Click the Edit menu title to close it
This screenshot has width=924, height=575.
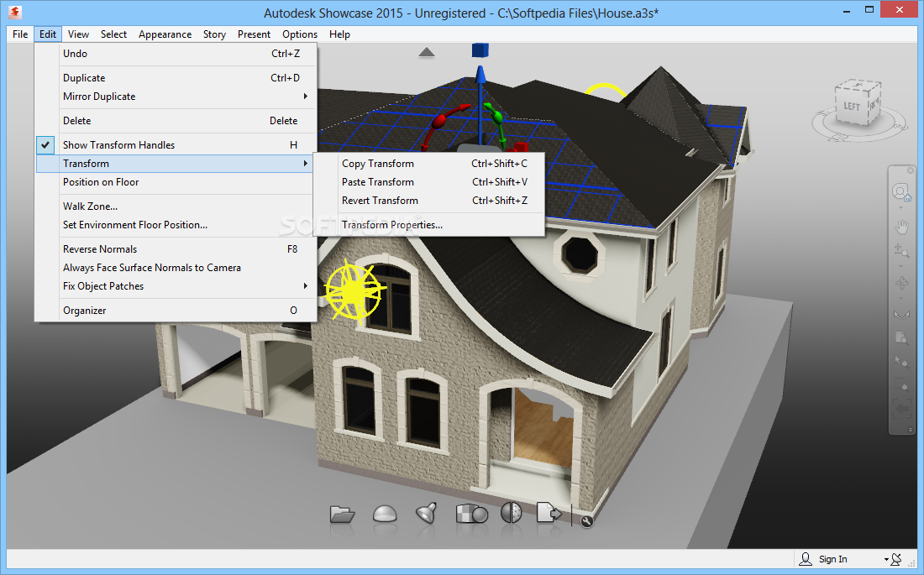pyautogui.click(x=48, y=34)
